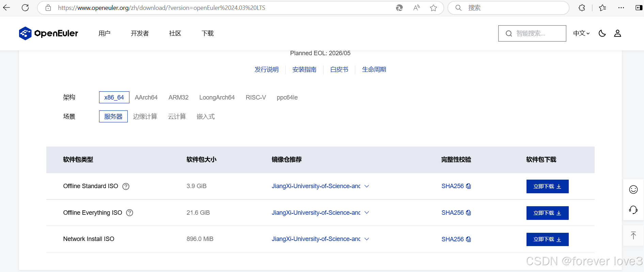This screenshot has height=272, width=644.
Task: Reload the page with refresh icon
Action: coord(25,7)
